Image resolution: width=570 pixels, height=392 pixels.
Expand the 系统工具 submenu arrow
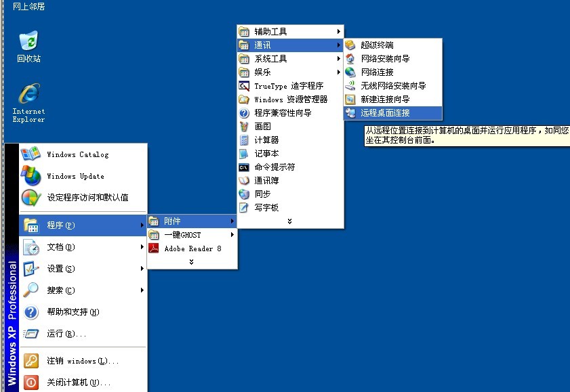pos(338,58)
